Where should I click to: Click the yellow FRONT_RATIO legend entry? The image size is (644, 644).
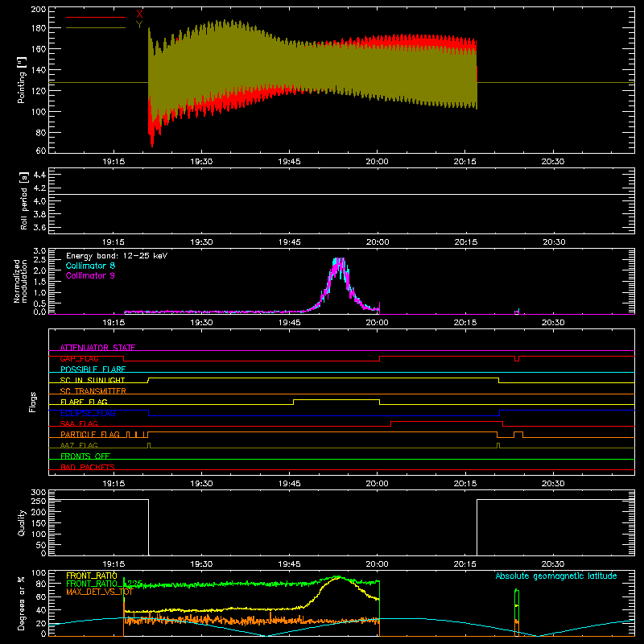(91, 576)
